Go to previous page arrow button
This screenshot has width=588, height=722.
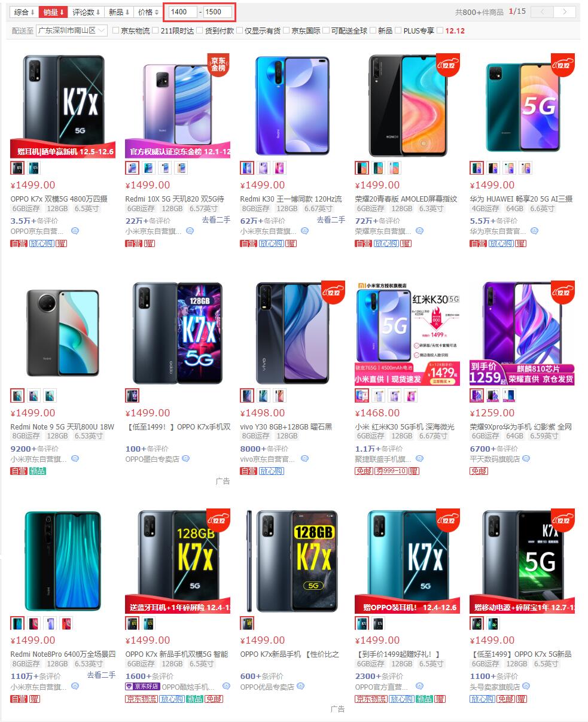(x=543, y=11)
